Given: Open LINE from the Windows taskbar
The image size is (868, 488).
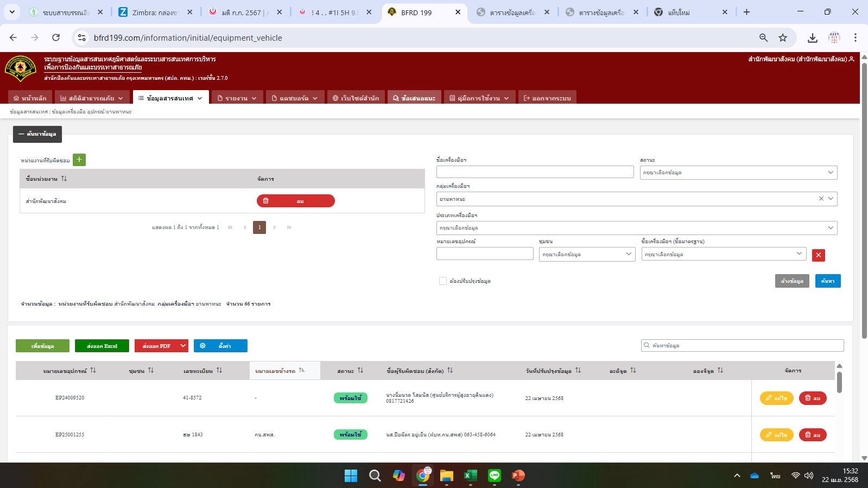Looking at the screenshot, I should [x=494, y=476].
